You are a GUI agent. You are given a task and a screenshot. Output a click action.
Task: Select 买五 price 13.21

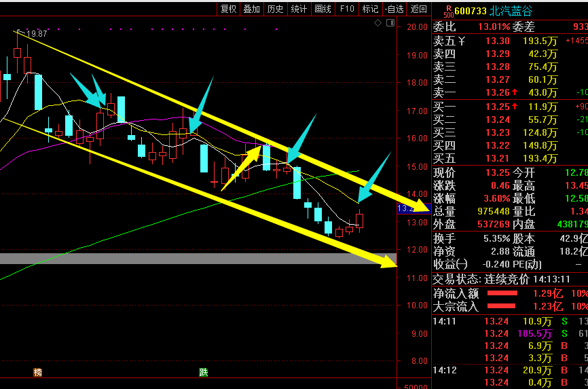click(x=497, y=158)
